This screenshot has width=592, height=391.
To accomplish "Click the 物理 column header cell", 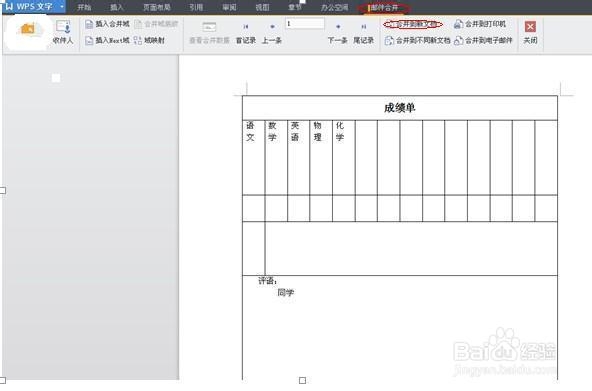I will click(321, 157).
